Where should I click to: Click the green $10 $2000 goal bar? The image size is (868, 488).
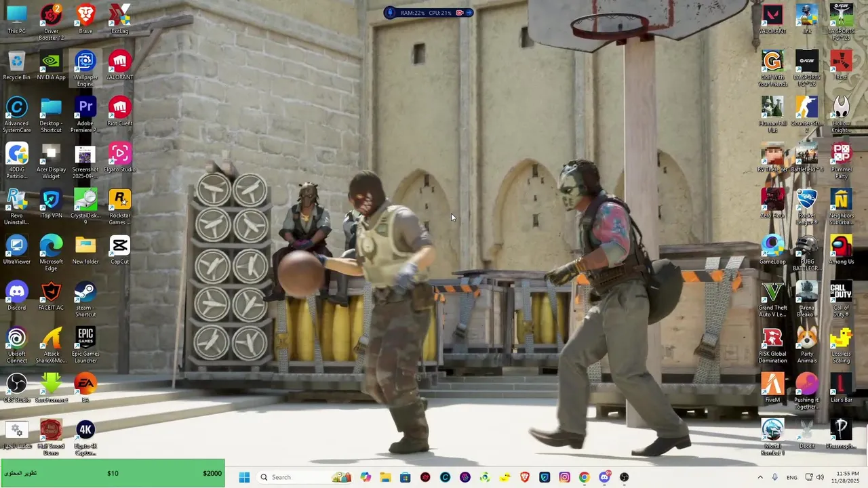tap(113, 473)
